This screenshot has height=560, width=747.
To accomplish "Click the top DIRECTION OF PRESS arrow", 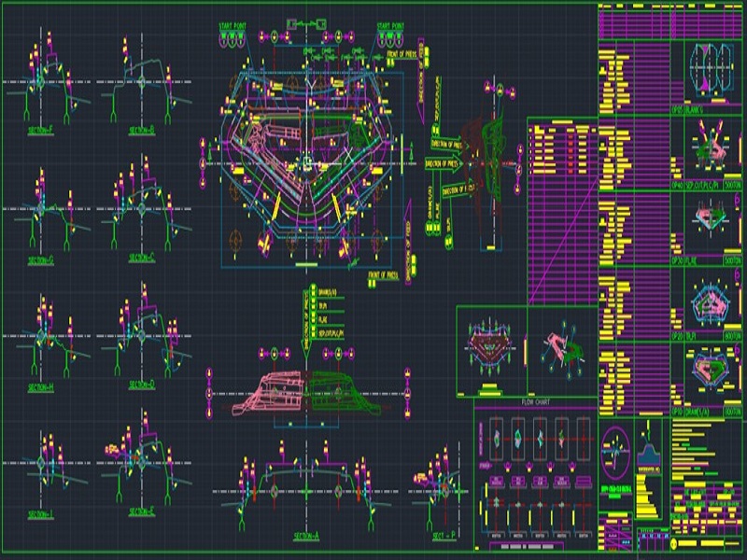I will [445, 145].
